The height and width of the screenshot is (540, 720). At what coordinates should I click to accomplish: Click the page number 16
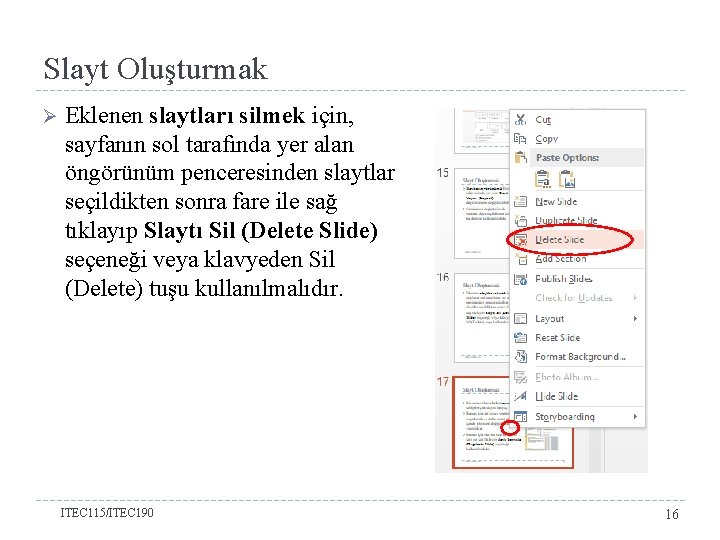(672, 514)
